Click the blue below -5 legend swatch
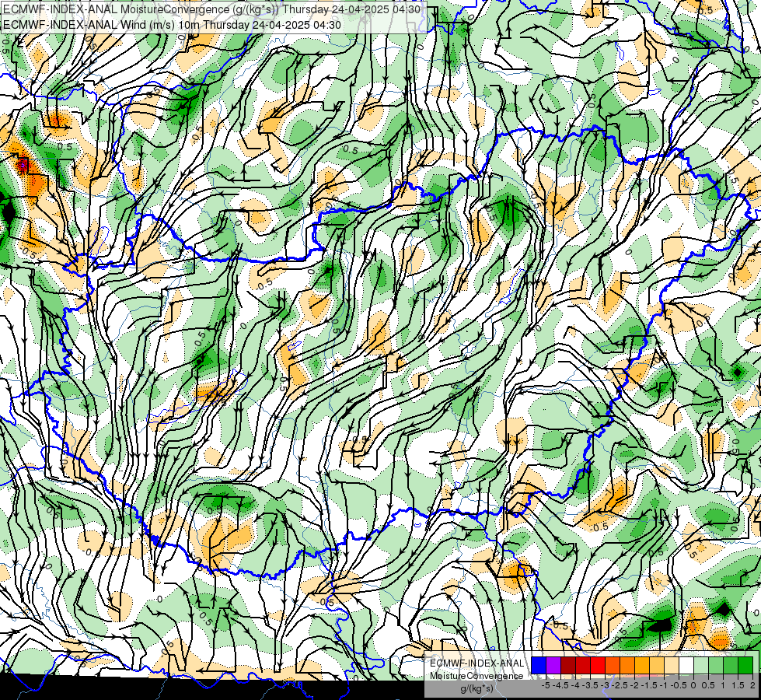Screen dimensions: 761x700 point(539,665)
